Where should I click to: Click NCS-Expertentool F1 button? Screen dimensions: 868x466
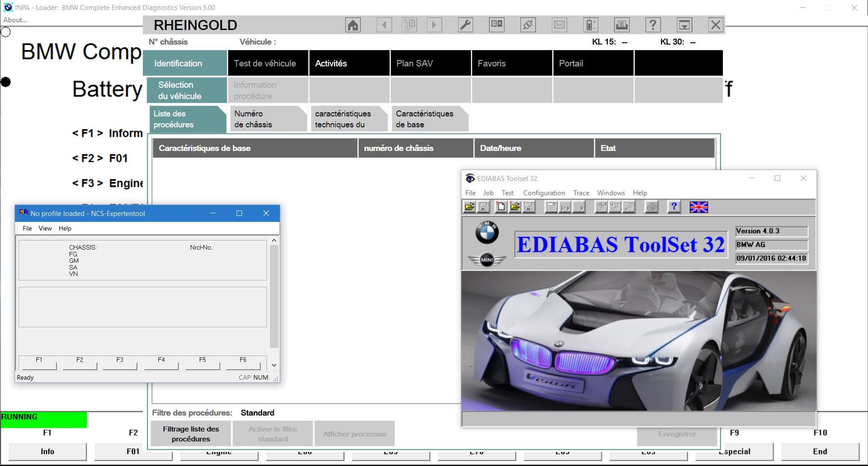[39, 366]
